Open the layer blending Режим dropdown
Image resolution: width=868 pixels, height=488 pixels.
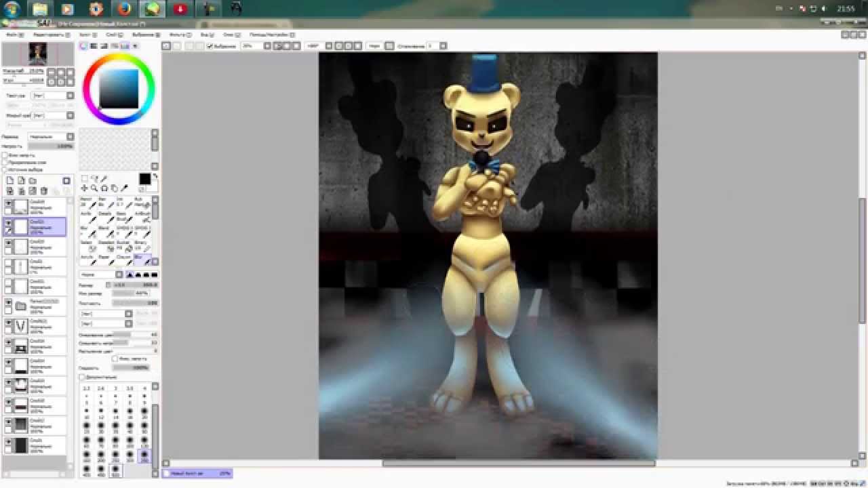click(51, 136)
